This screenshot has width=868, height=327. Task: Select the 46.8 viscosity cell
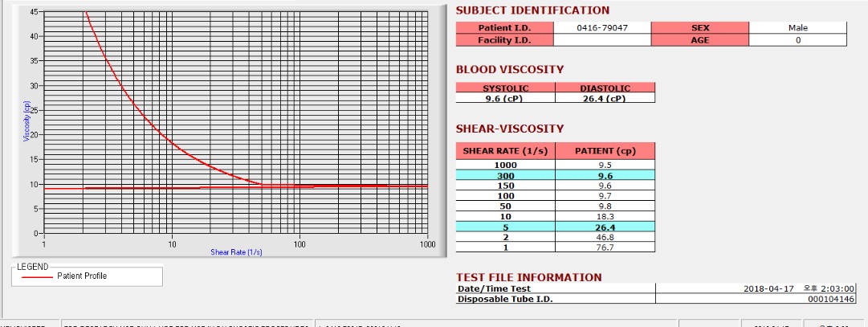click(x=605, y=237)
